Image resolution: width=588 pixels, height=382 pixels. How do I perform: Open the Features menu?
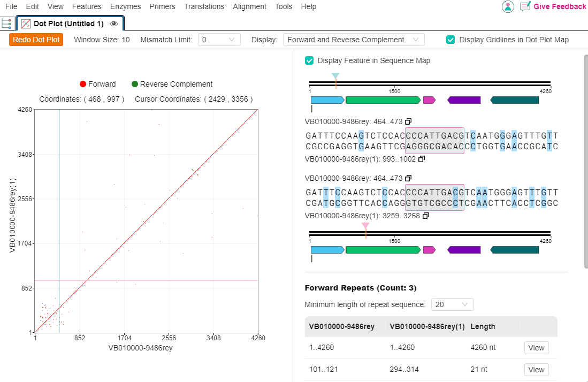click(87, 6)
